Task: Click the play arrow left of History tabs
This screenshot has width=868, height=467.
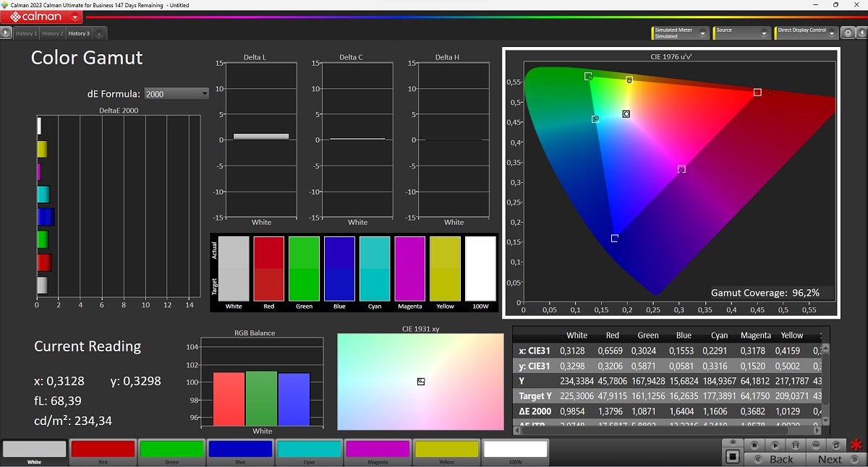Action: tap(6, 33)
